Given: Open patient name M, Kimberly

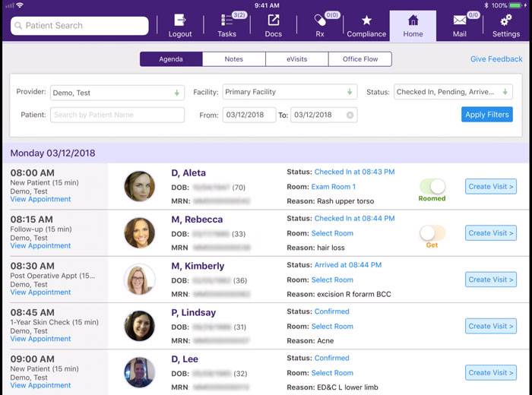Looking at the screenshot, I should click(198, 266).
